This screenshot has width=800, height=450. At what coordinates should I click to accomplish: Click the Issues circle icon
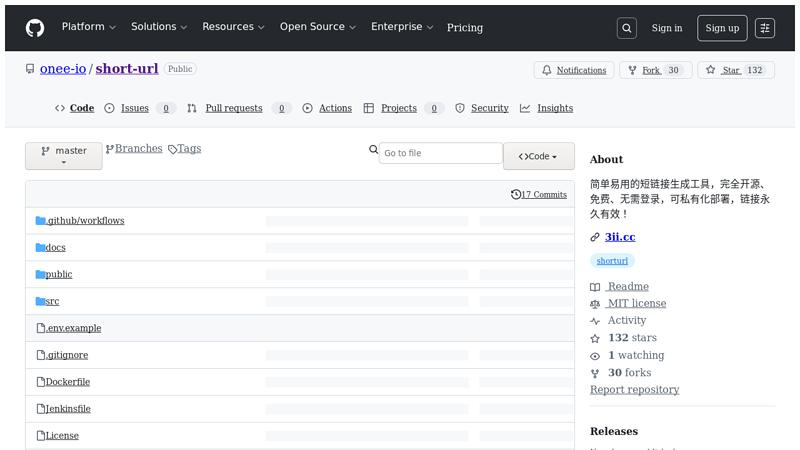point(109,108)
